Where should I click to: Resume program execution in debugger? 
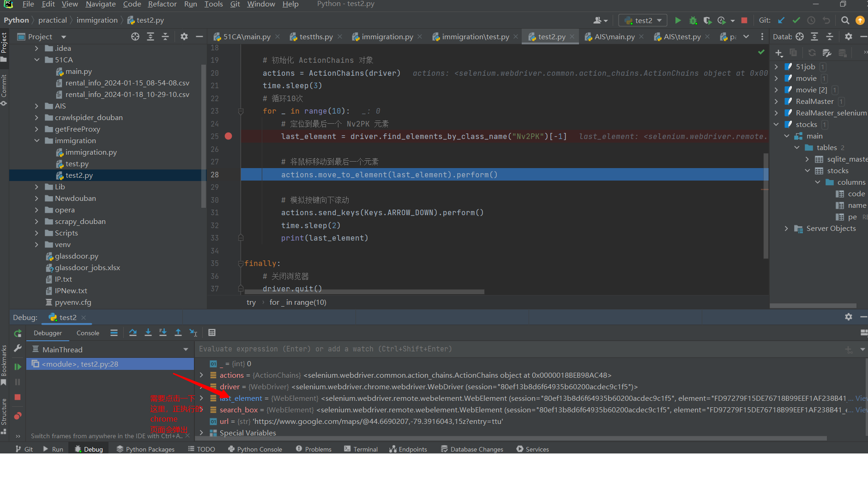click(x=18, y=367)
